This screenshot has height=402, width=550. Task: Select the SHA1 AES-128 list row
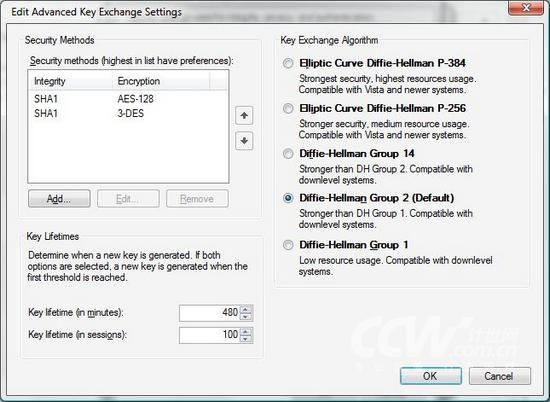pyautogui.click(x=128, y=99)
